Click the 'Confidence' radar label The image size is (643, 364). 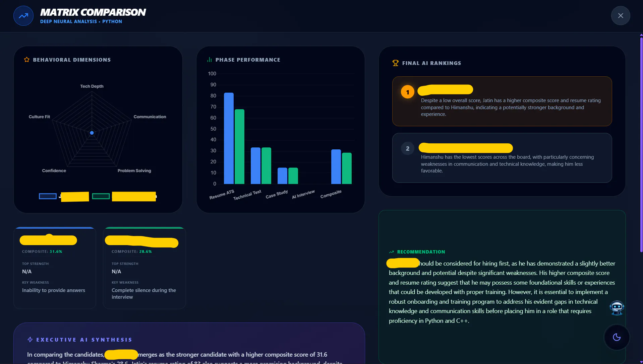tap(54, 171)
